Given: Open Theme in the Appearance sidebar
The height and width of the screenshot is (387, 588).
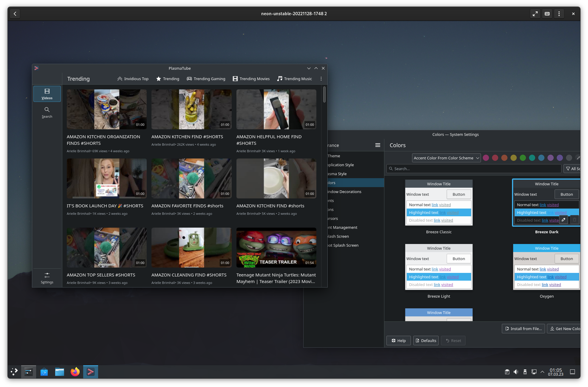Looking at the screenshot, I should [x=355, y=156].
